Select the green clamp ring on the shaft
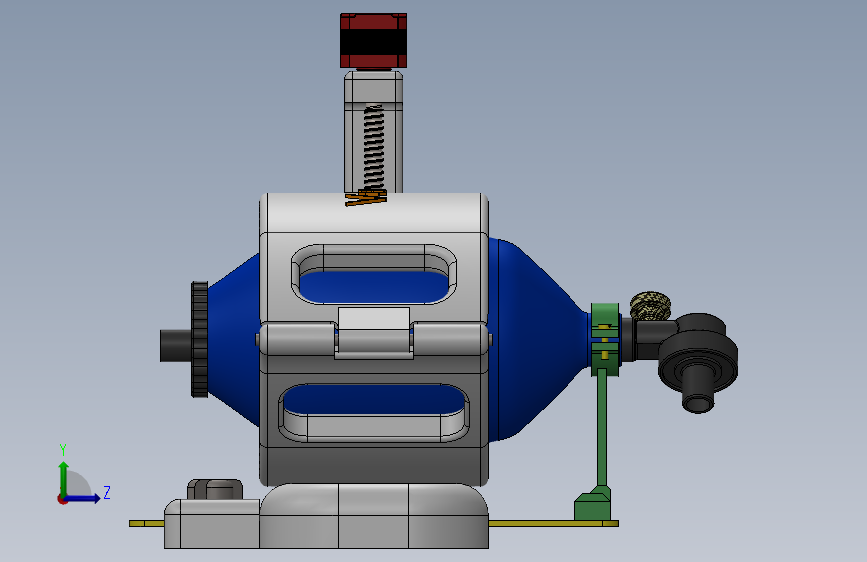Screen dimensions: 867x562 (x=605, y=339)
